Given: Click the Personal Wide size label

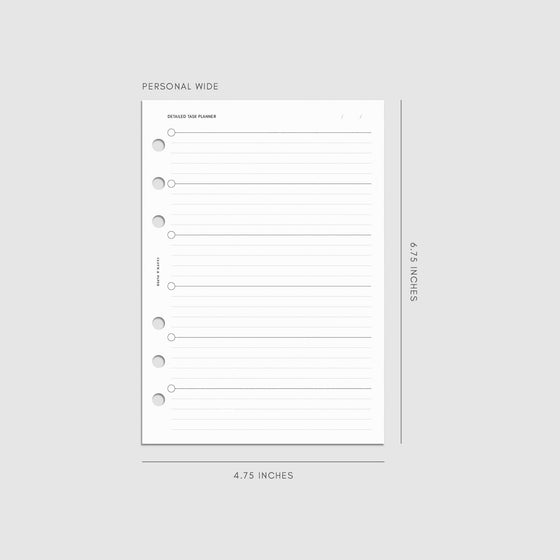Looking at the screenshot, I should click(x=180, y=86).
